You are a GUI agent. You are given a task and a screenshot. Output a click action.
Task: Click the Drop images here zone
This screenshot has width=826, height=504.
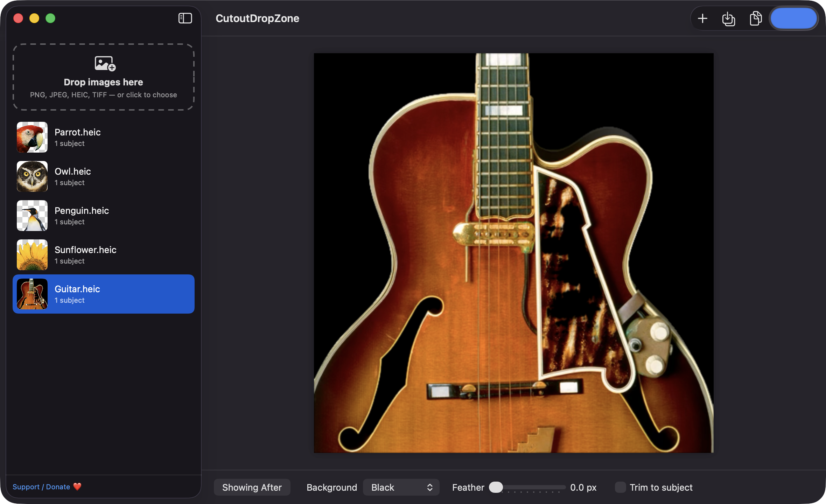[104, 77]
